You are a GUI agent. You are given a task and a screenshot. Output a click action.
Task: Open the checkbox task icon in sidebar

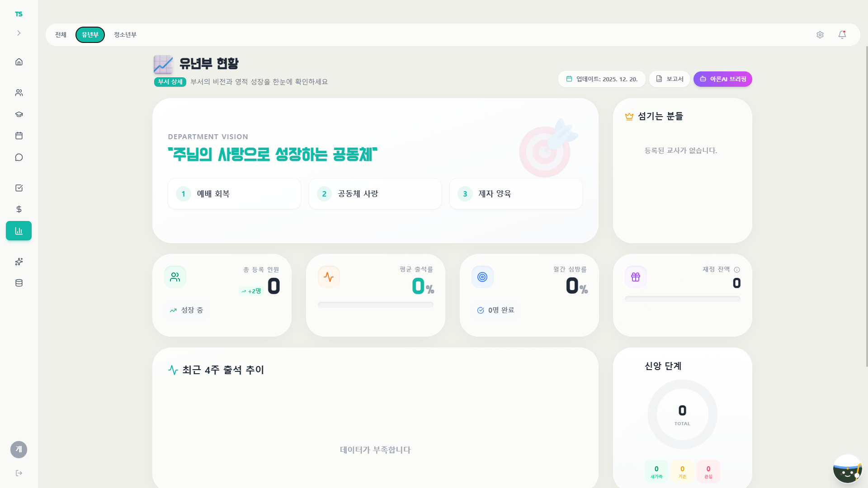coord(19,188)
